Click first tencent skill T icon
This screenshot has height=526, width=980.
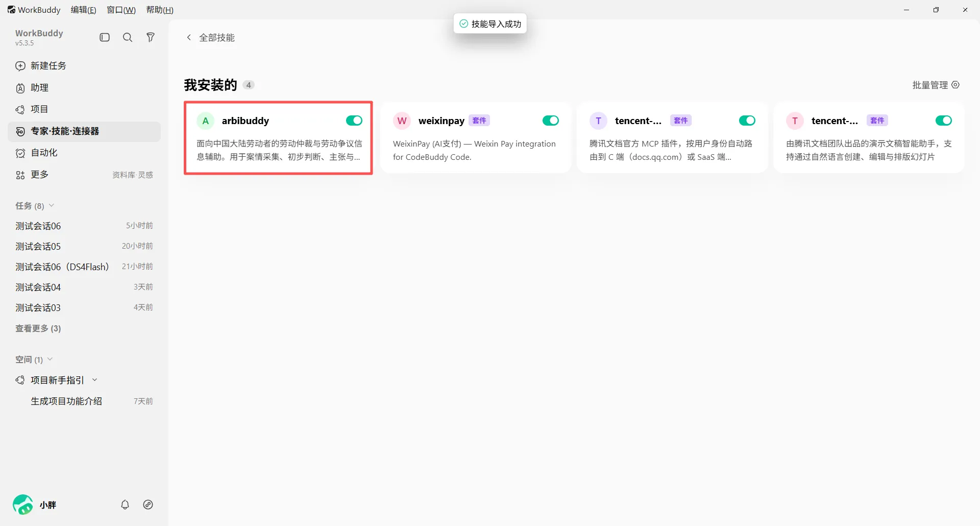click(598, 121)
